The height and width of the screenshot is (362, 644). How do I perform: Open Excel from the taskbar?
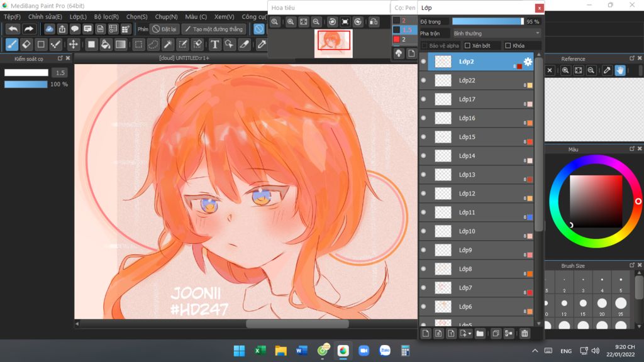coord(260,351)
